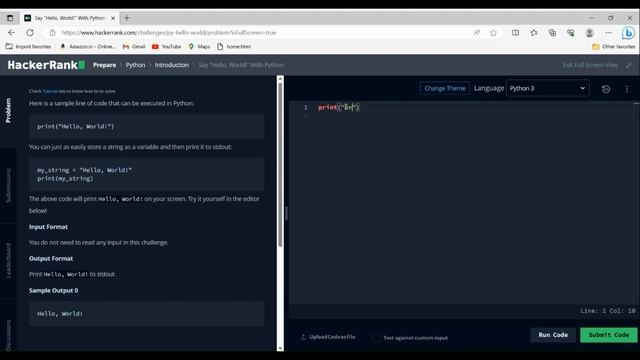This screenshot has height=360, width=640.
Task: Add page to favorites star icon
Action: tap(493, 33)
